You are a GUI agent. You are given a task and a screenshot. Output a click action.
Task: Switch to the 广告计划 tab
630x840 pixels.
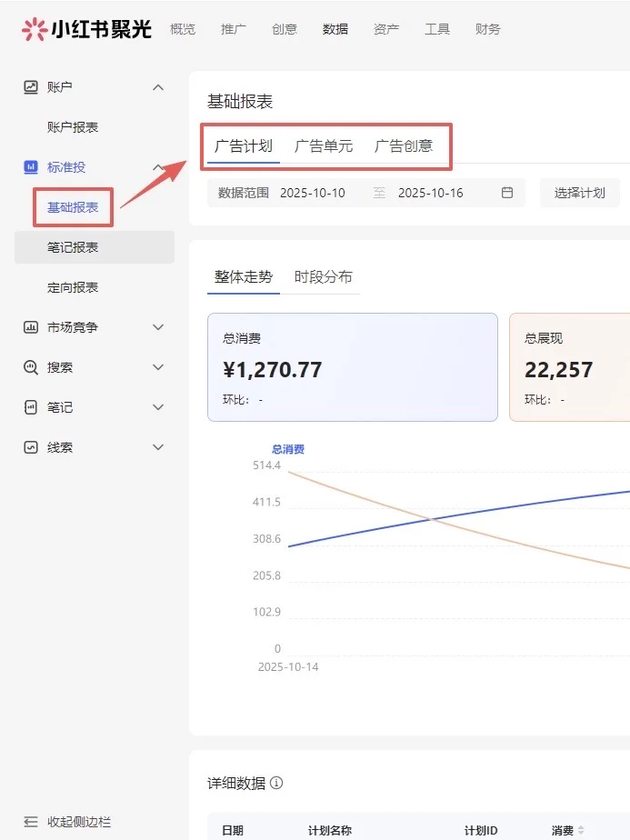[x=244, y=145]
